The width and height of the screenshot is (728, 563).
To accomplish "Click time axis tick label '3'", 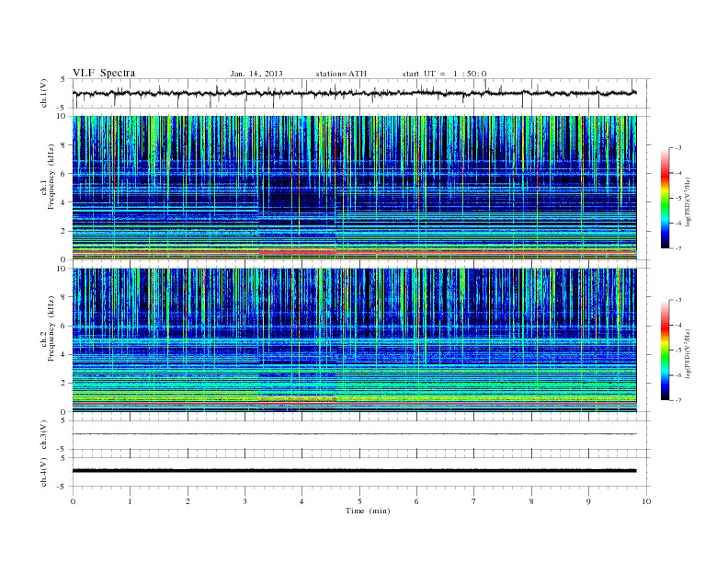I will (245, 501).
